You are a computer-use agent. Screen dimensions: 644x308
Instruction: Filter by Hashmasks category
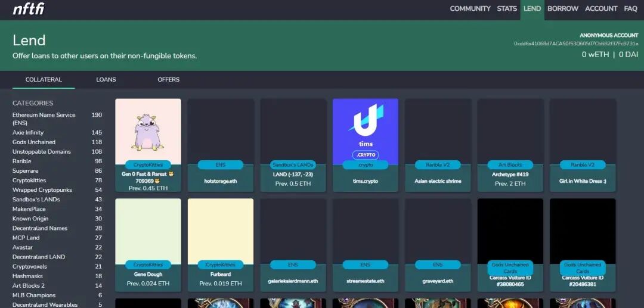tap(57, 276)
